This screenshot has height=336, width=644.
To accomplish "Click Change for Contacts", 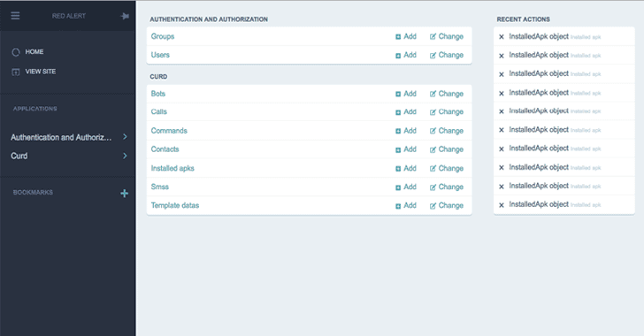I will pyautogui.click(x=447, y=149).
